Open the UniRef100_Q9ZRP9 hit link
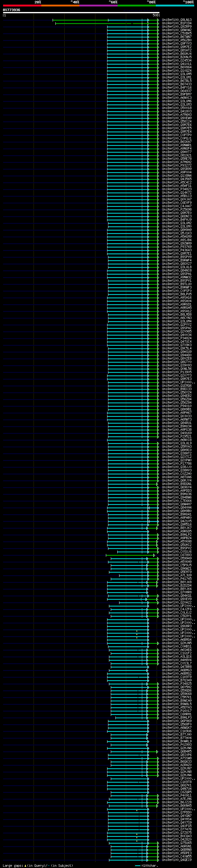Image resolution: width=197 pixels, height=868 pixels. click(x=177, y=26)
